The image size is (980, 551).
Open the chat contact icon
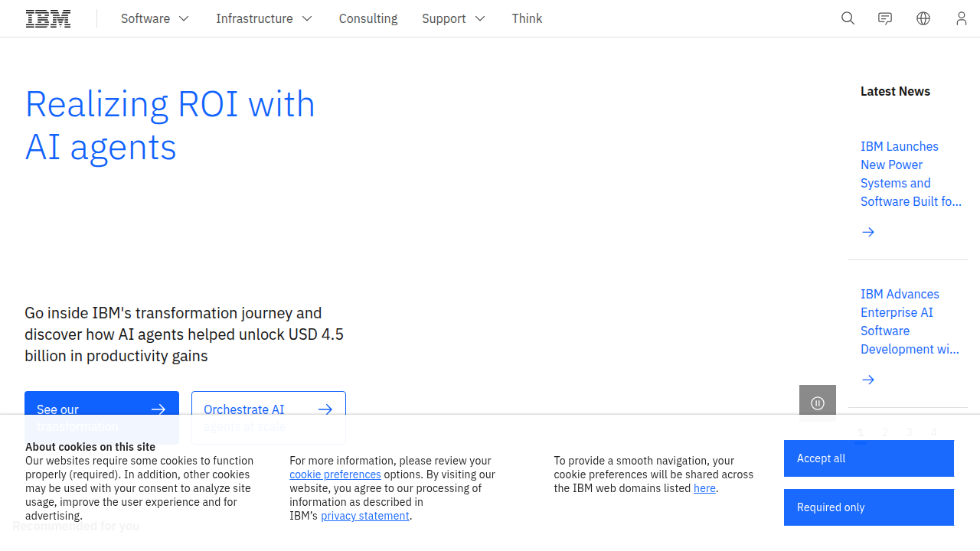[x=885, y=18]
